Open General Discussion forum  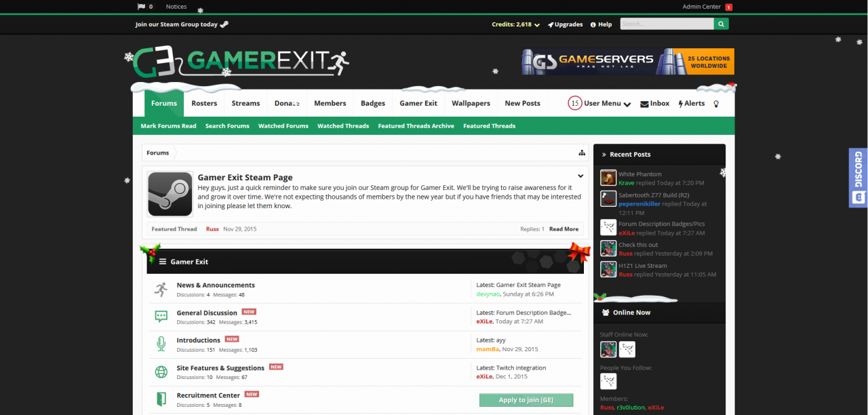point(207,313)
